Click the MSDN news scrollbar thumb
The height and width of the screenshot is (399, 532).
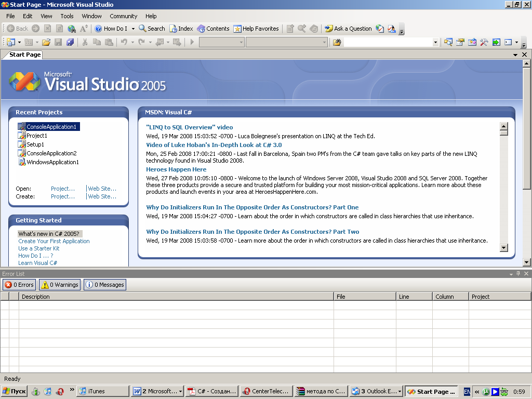pos(504,132)
